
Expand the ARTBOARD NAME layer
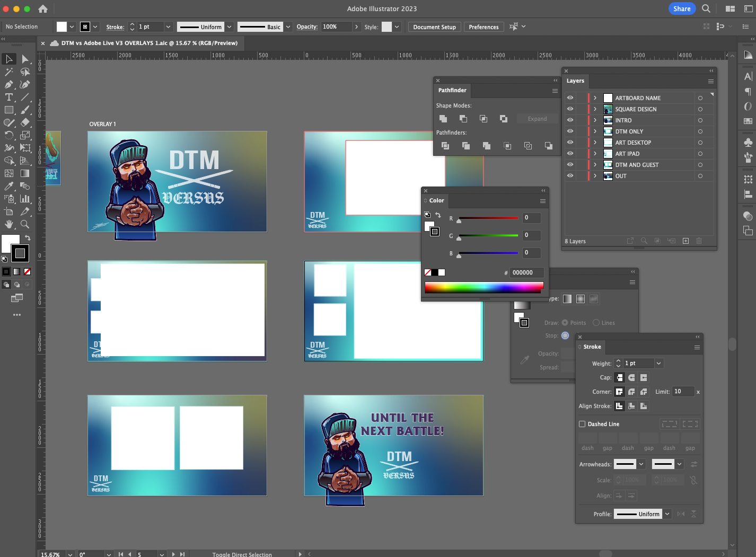(595, 98)
